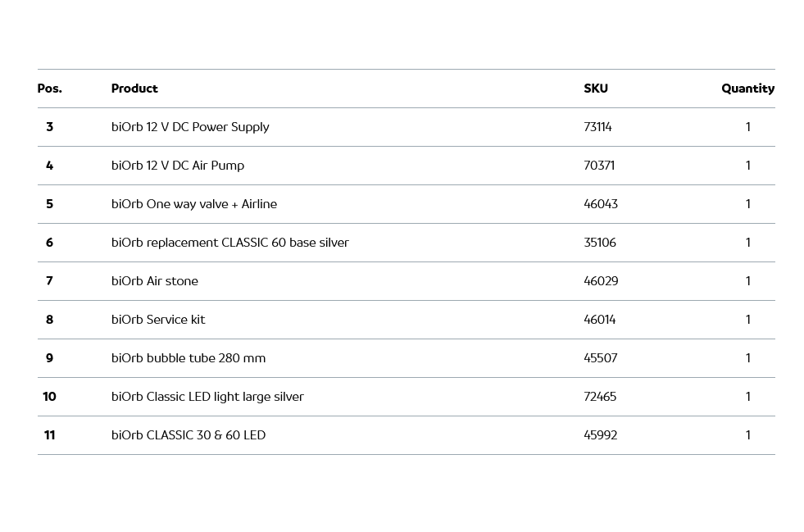Select SKU 70371 in the table
This screenshot has width=804, height=532.
coord(599,166)
